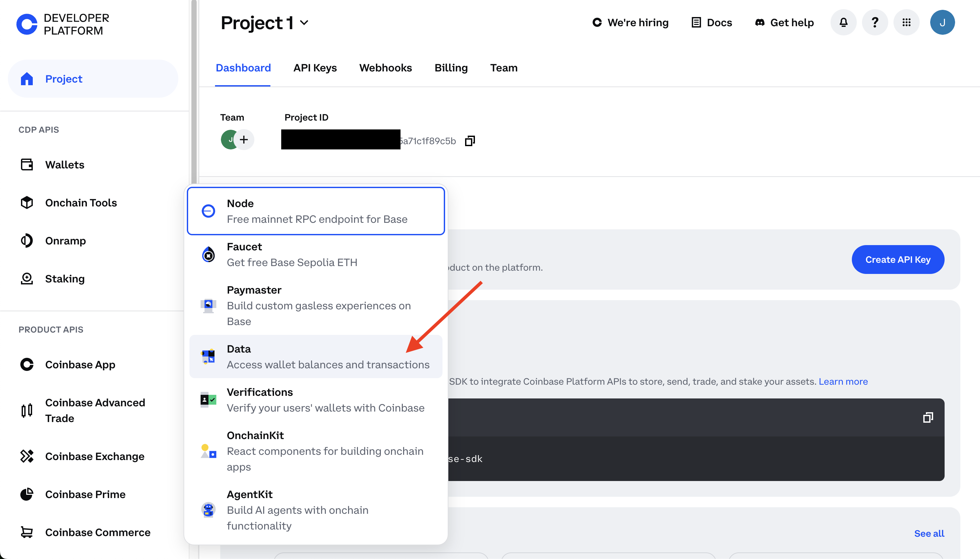Image resolution: width=980 pixels, height=559 pixels.
Task: Open the notifications bell
Action: pos(843,22)
